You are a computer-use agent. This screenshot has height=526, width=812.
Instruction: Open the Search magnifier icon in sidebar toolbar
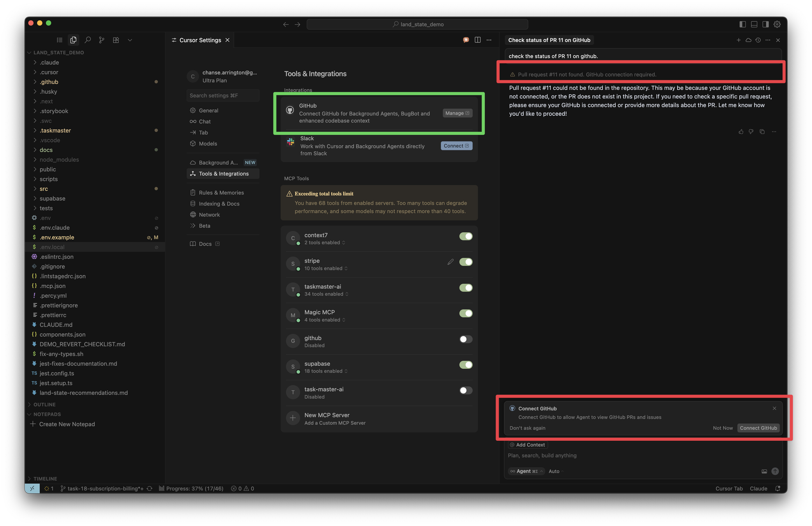click(x=88, y=40)
